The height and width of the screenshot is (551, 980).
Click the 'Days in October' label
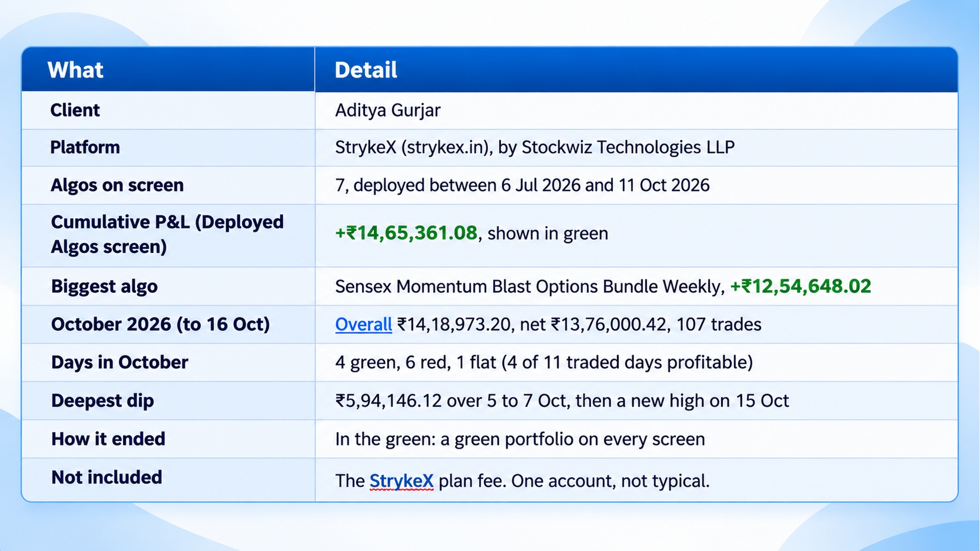[x=120, y=362]
